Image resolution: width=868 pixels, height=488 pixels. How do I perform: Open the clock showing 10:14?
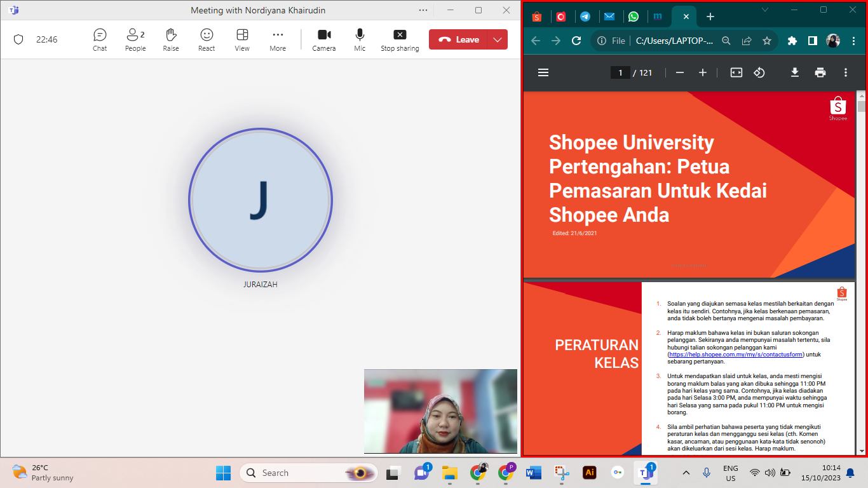tap(821, 473)
